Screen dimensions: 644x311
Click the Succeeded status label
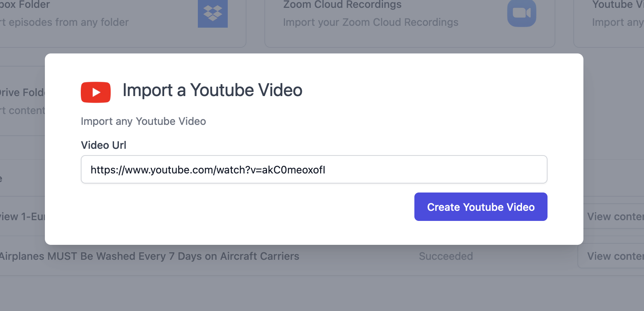[446, 256]
